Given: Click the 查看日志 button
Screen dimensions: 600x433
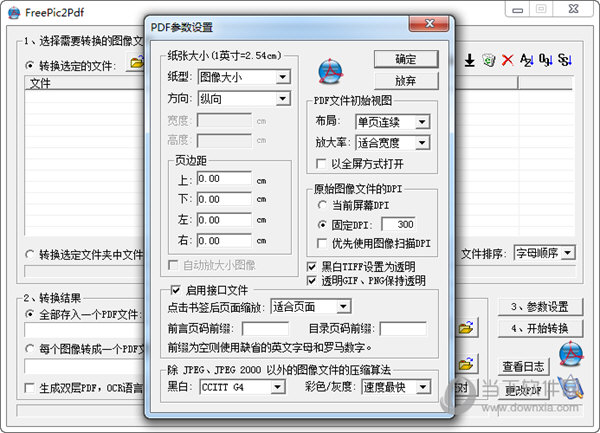Looking at the screenshot, I should click(523, 367).
